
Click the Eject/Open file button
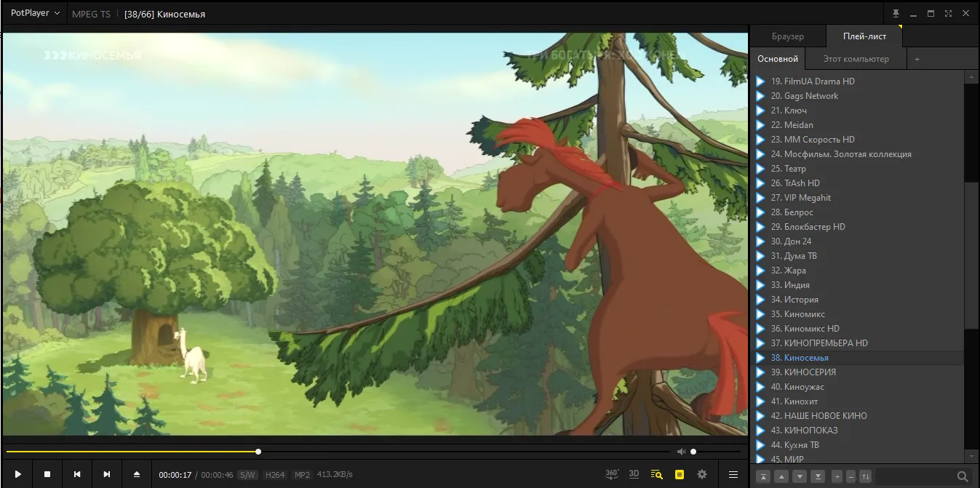[137, 474]
